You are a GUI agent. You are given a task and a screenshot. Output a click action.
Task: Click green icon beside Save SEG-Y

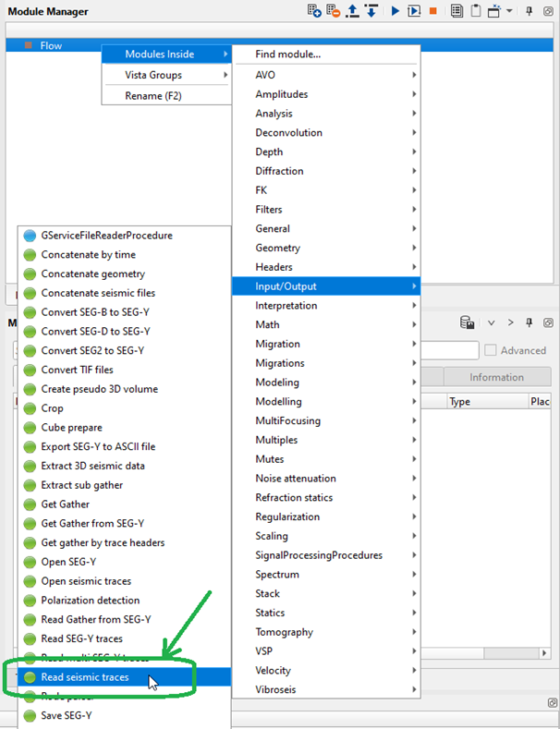pyautogui.click(x=30, y=715)
